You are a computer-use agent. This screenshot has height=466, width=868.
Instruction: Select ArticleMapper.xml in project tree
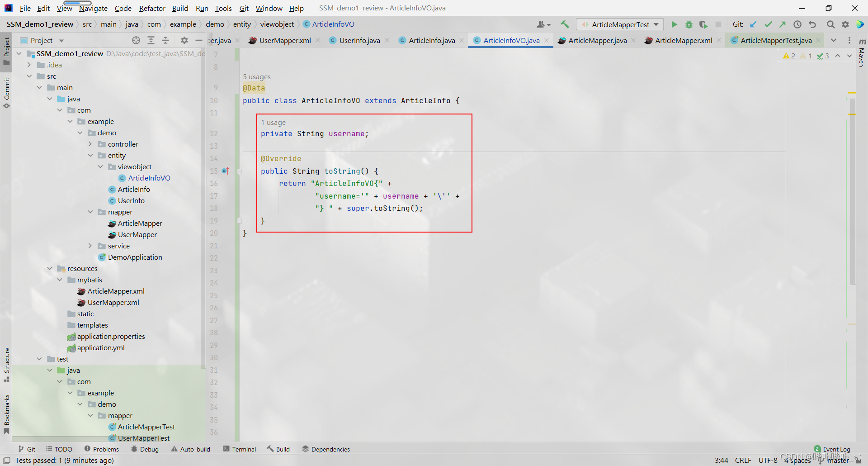[x=116, y=291]
